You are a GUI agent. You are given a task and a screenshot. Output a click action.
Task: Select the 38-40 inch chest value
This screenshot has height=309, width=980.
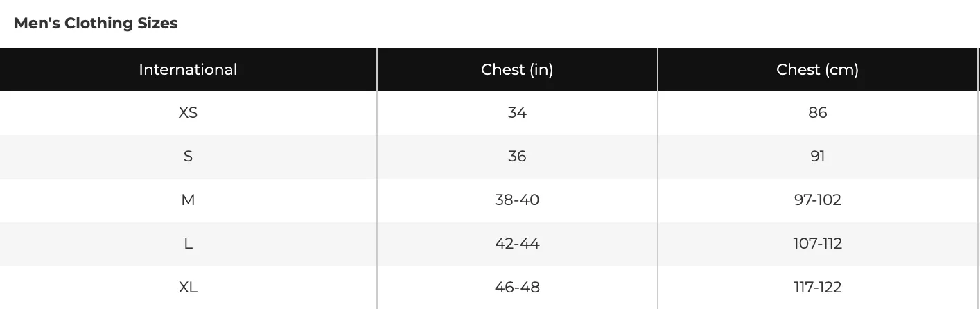tap(517, 200)
